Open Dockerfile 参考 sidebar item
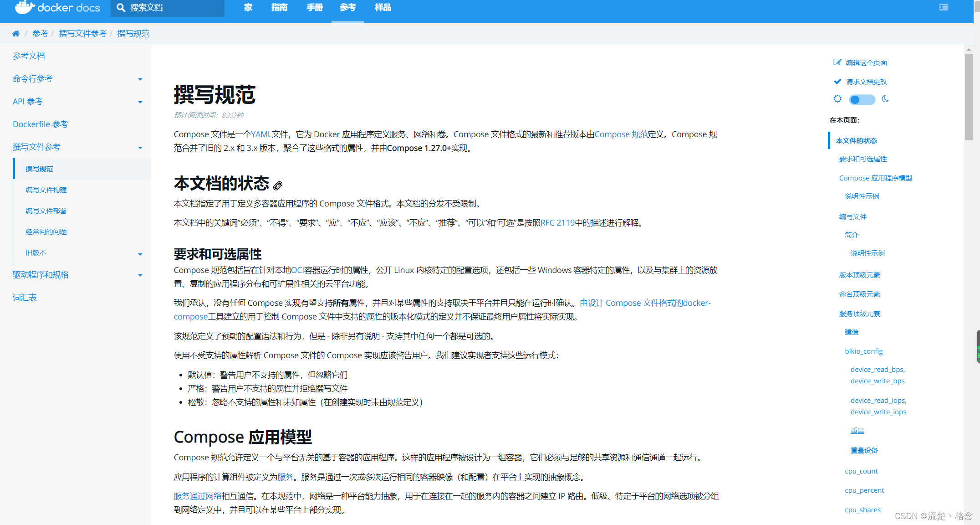The width and height of the screenshot is (980, 525). point(41,124)
